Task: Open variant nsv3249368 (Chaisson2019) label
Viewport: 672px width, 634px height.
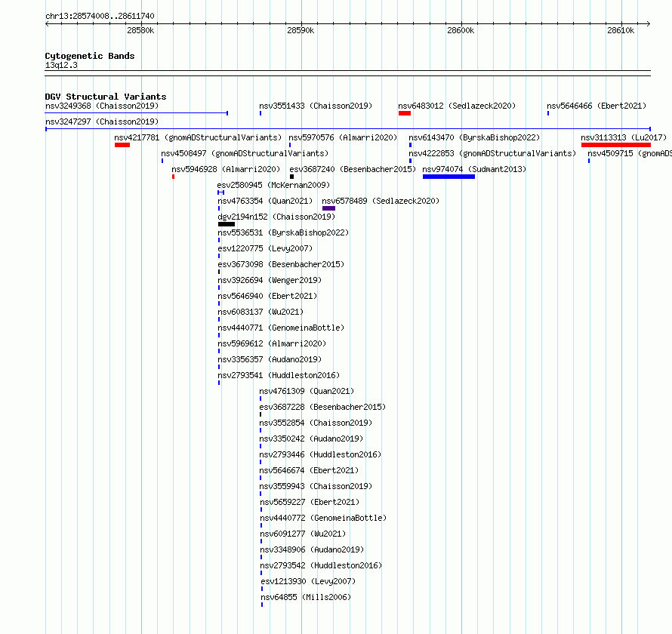Action: point(102,106)
